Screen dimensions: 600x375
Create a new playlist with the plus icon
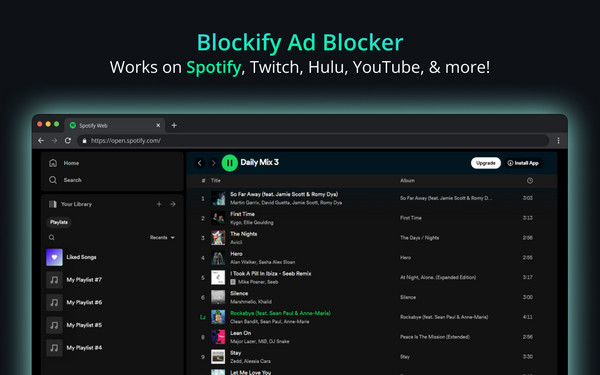(159, 204)
